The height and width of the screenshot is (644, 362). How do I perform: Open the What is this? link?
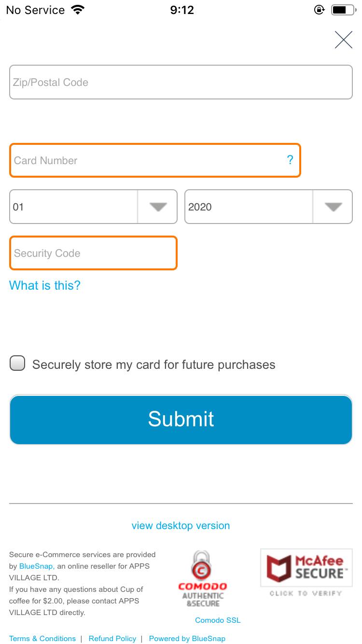click(45, 285)
